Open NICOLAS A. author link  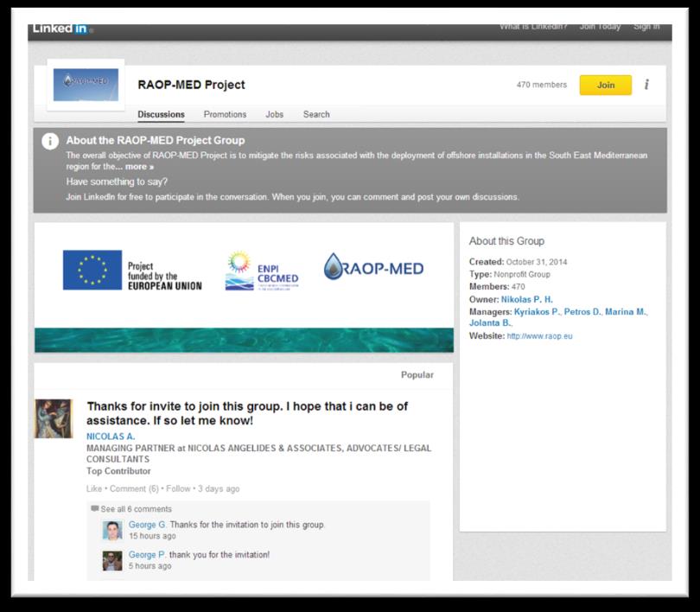pos(111,437)
